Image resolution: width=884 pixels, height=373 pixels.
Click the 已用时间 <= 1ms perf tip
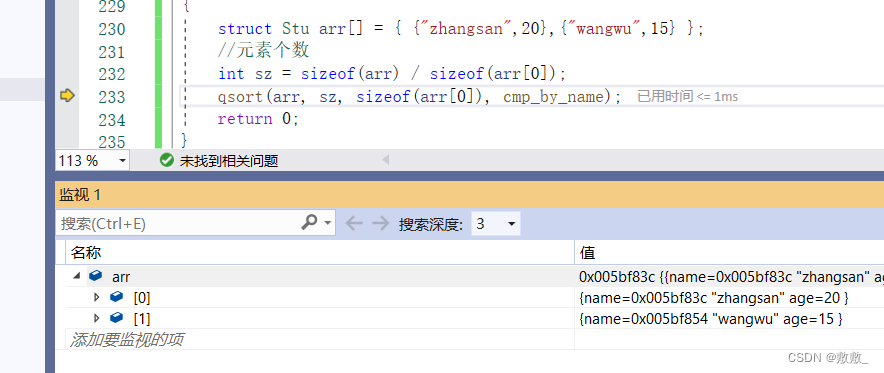(687, 96)
